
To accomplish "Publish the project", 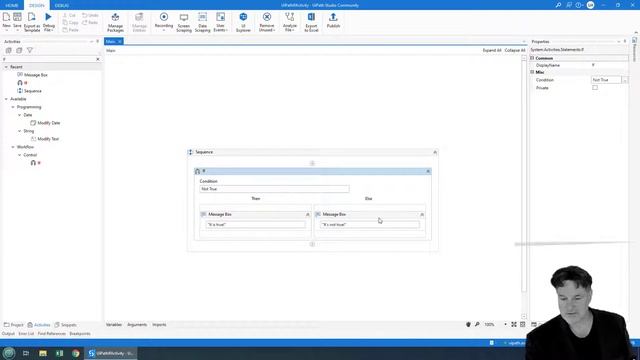I will 333,20.
